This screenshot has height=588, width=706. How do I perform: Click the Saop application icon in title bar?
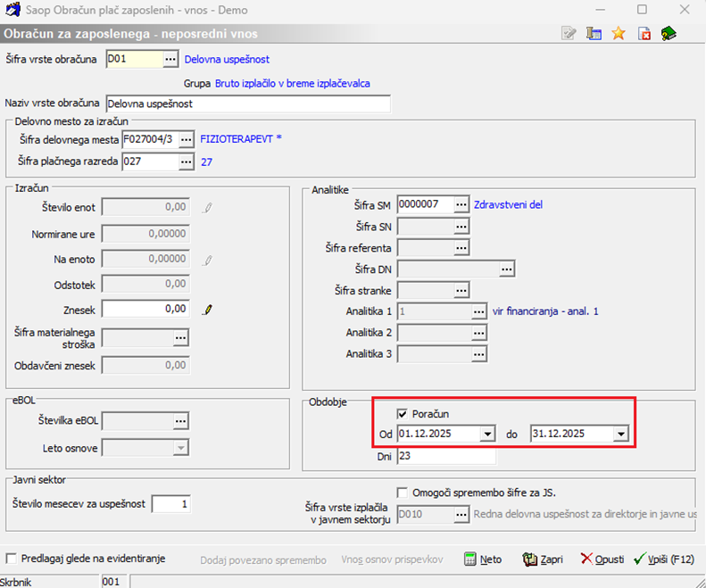click(x=12, y=10)
